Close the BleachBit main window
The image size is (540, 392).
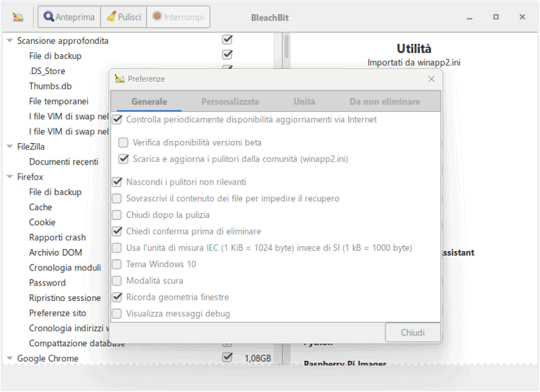click(522, 17)
